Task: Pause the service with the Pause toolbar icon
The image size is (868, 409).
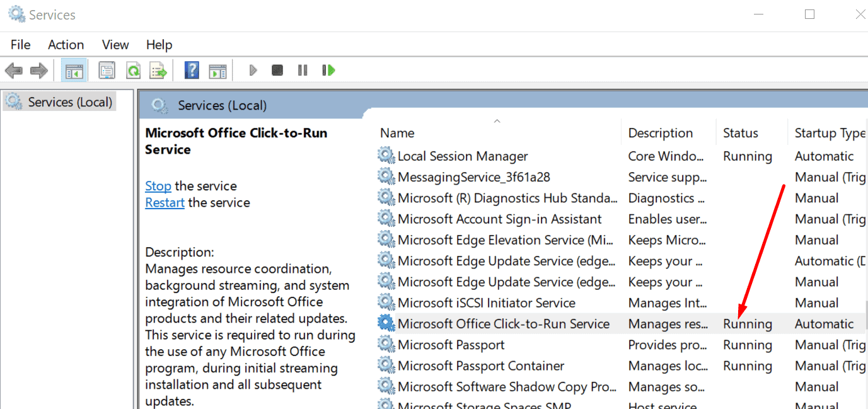Action: (303, 70)
